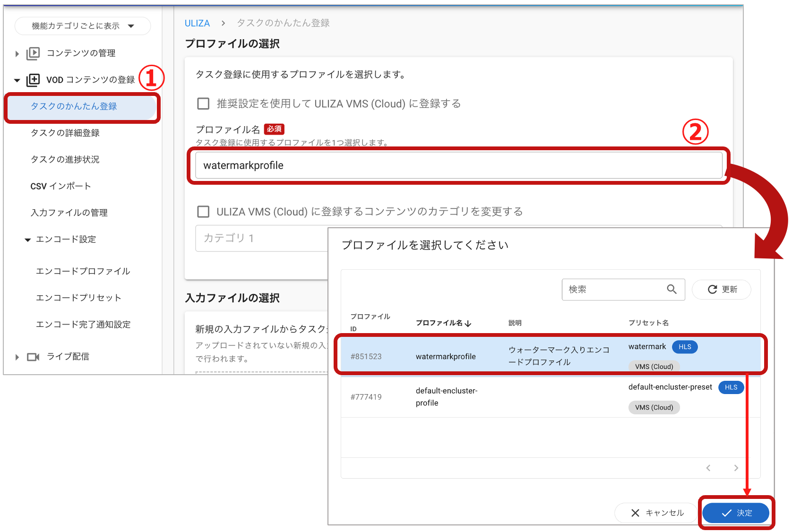Click VMS (Cloud) chip in watermarkprofile row
This screenshot has height=532, width=792.
coord(654,366)
